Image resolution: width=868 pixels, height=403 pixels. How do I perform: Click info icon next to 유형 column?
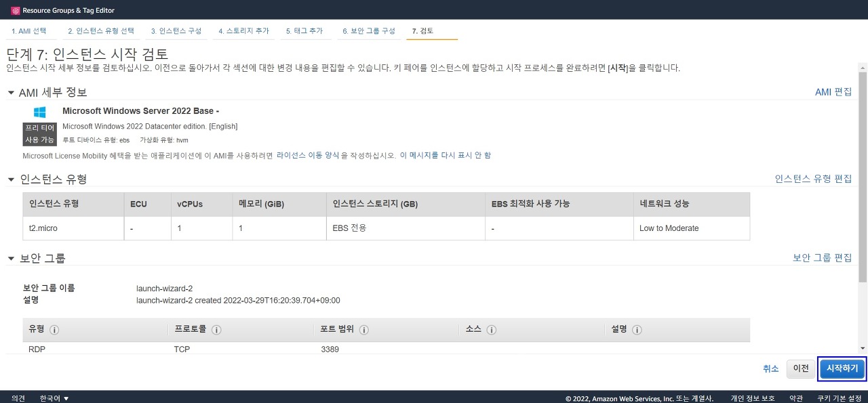click(54, 330)
